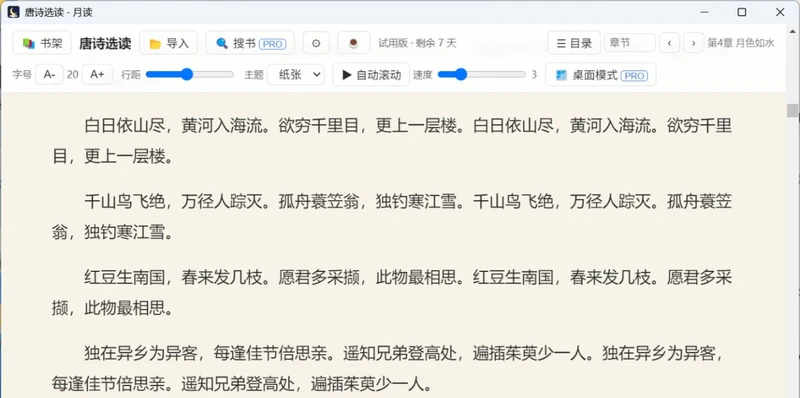Open the 主题 theme dropdown (纸张)
This screenshot has width=800, height=398.
[295, 74]
